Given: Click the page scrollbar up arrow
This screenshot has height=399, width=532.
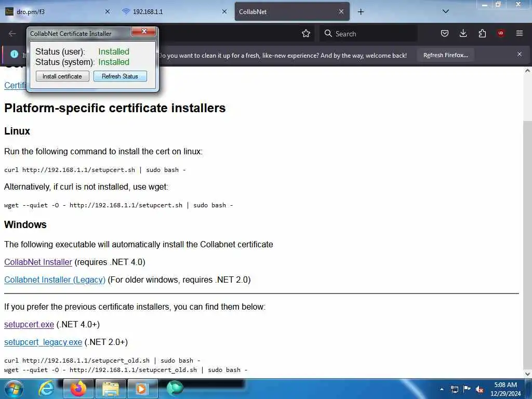Looking at the screenshot, I should click(x=527, y=71).
